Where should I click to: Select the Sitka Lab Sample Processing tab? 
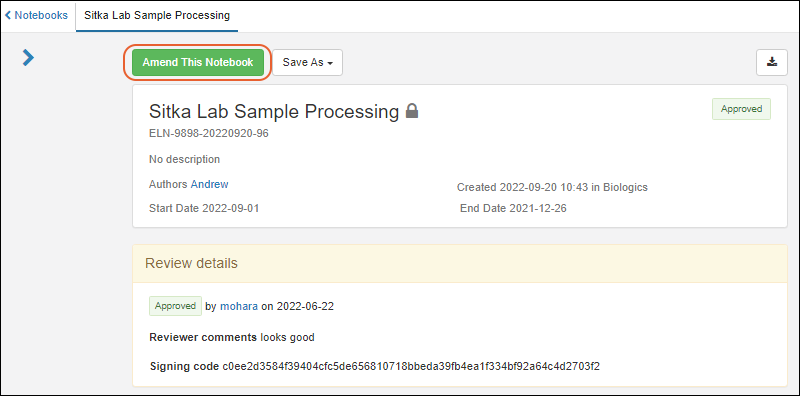pyautogui.click(x=157, y=16)
